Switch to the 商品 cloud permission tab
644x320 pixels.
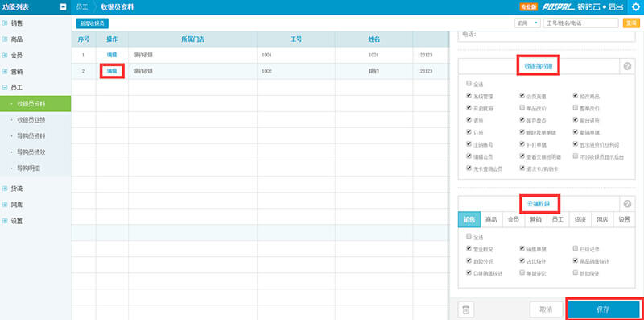[491, 219]
